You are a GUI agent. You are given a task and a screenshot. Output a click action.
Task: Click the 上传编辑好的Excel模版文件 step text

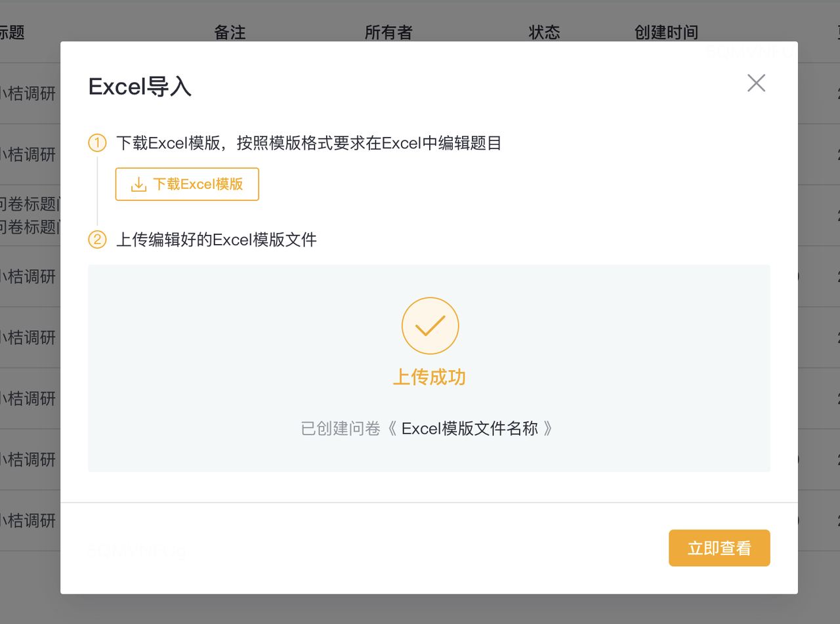pyautogui.click(x=217, y=239)
